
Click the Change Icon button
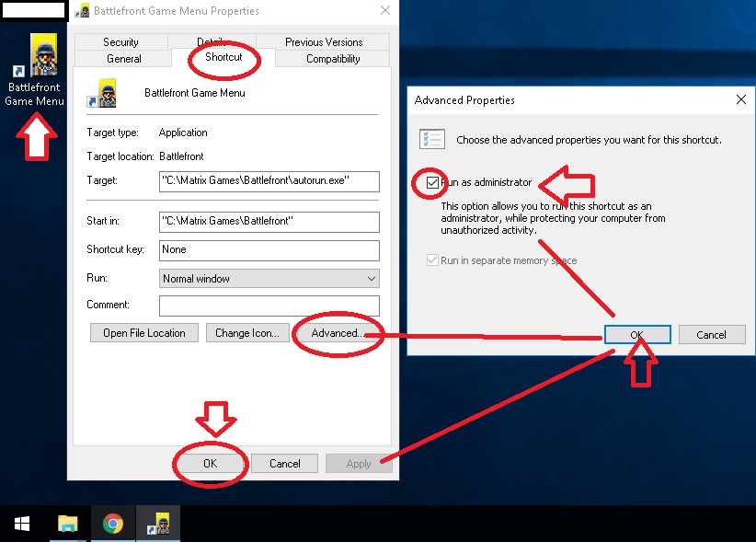pyautogui.click(x=247, y=333)
